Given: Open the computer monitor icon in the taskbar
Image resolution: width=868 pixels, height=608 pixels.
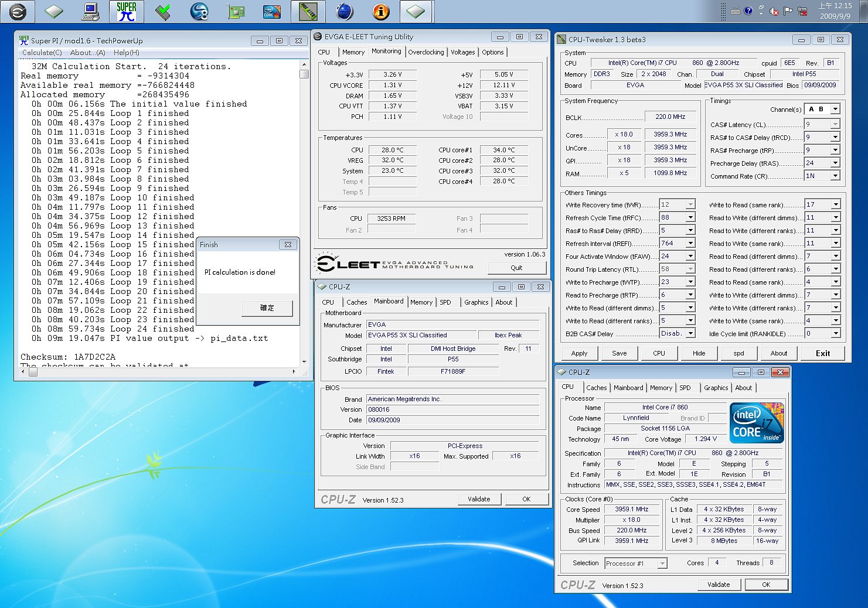Looking at the screenshot, I should pos(90,11).
